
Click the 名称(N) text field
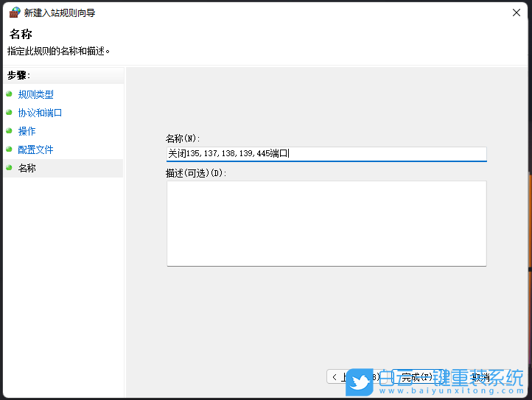[x=326, y=154]
